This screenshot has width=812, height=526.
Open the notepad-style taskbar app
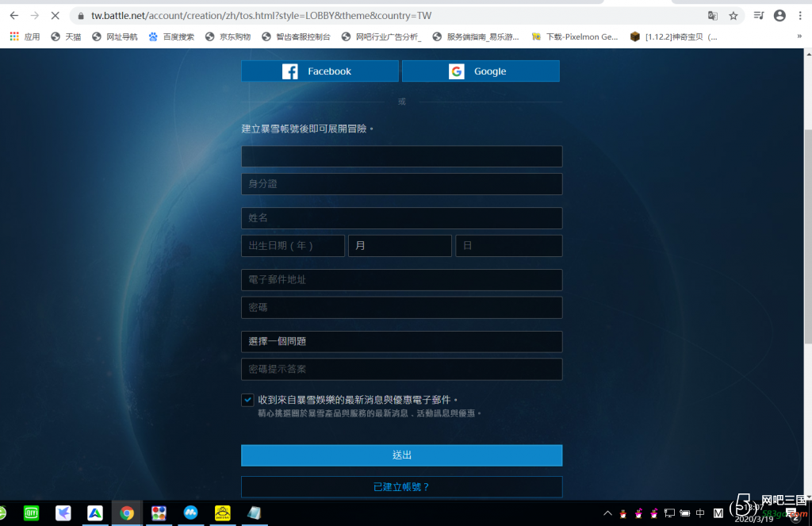255,513
